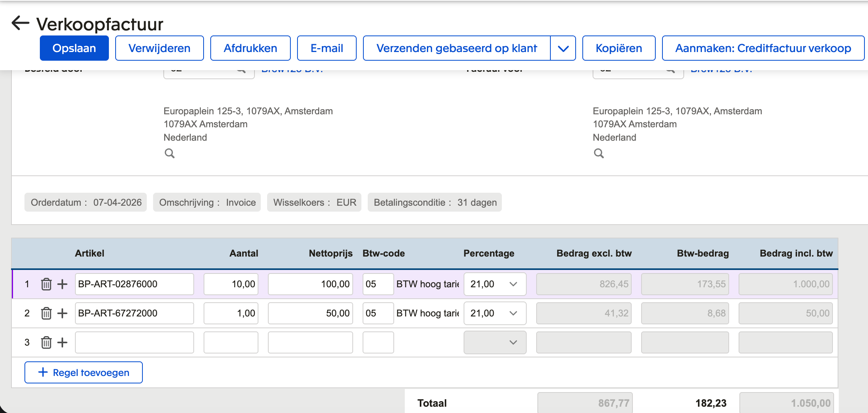Focus the article field BP-ART-02876000
This screenshot has height=413, width=868.
pos(134,284)
